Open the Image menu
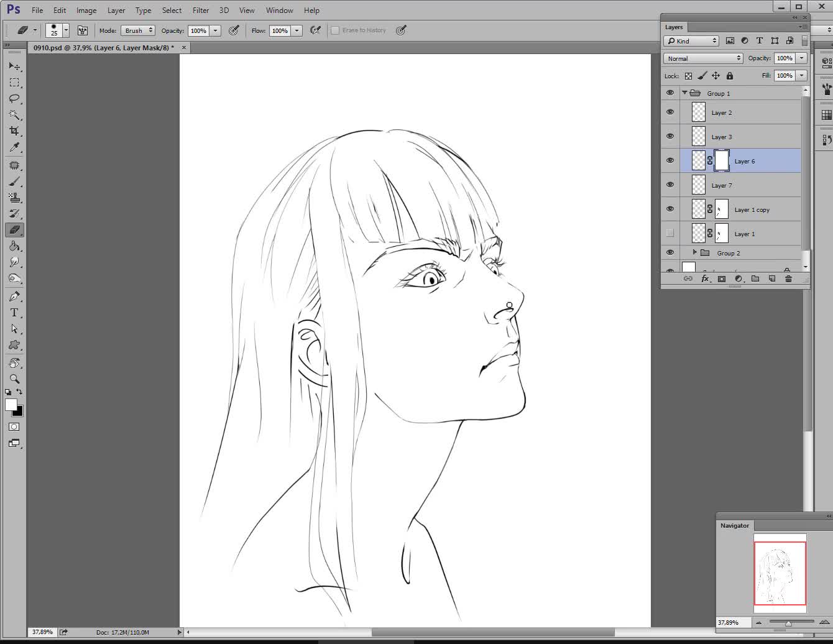The image size is (833, 644). [x=86, y=10]
